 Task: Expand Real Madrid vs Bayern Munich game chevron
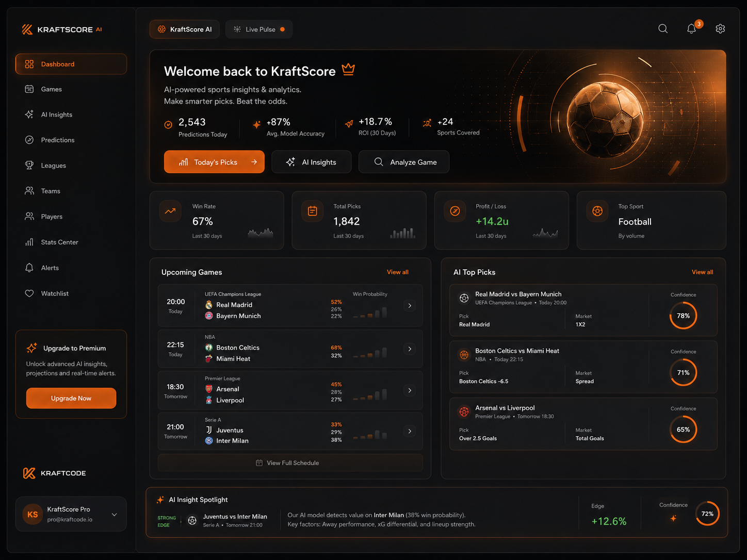(410, 306)
